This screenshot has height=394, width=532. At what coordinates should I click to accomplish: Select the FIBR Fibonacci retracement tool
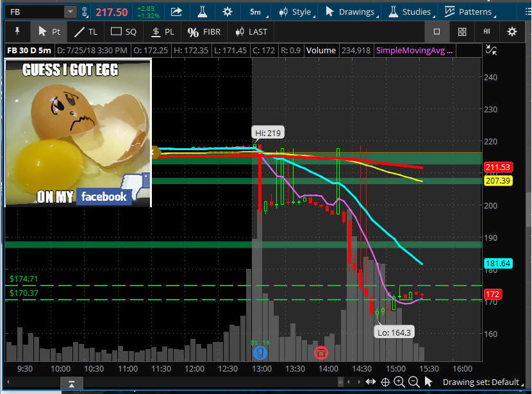click(204, 32)
